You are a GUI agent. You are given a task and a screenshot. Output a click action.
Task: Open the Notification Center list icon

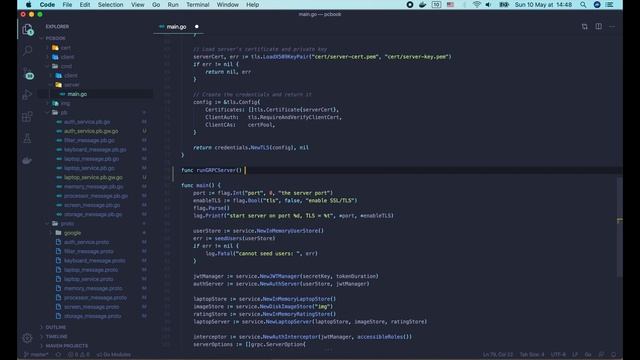(609, 4)
